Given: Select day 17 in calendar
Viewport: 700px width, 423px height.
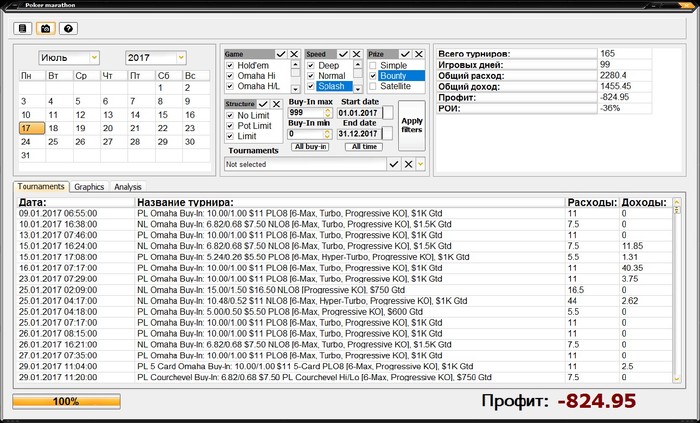Looking at the screenshot, I should pyautogui.click(x=32, y=128).
